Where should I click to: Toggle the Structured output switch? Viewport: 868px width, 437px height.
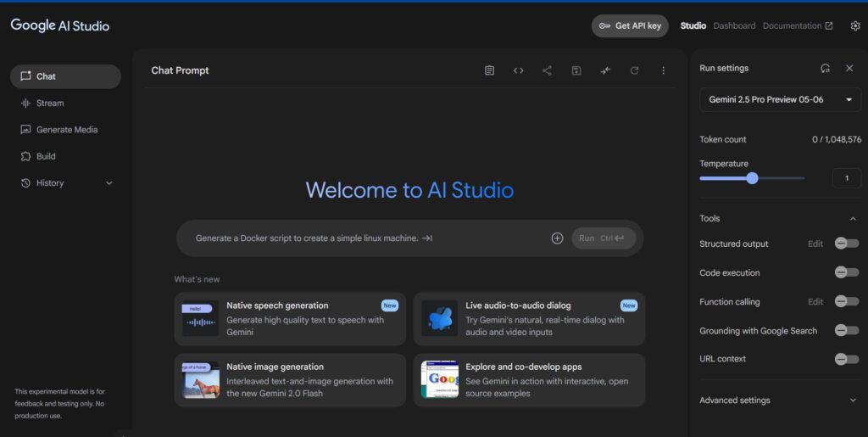click(847, 244)
